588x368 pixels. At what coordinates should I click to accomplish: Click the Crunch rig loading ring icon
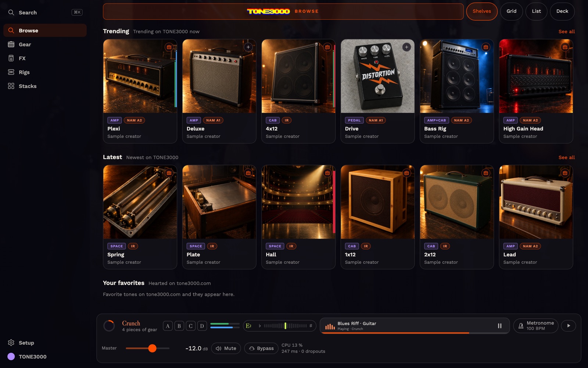pos(109,326)
